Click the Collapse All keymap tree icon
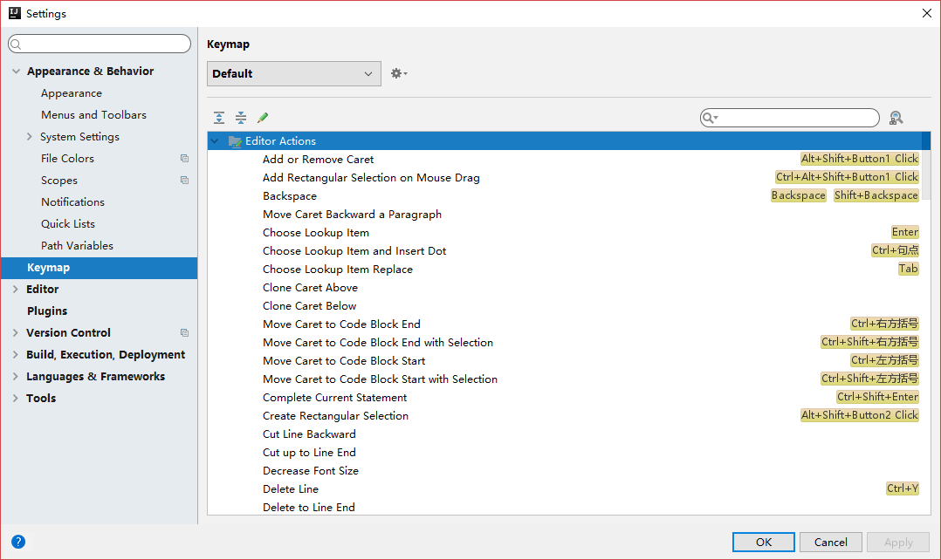The width and height of the screenshot is (941, 560). [241, 118]
